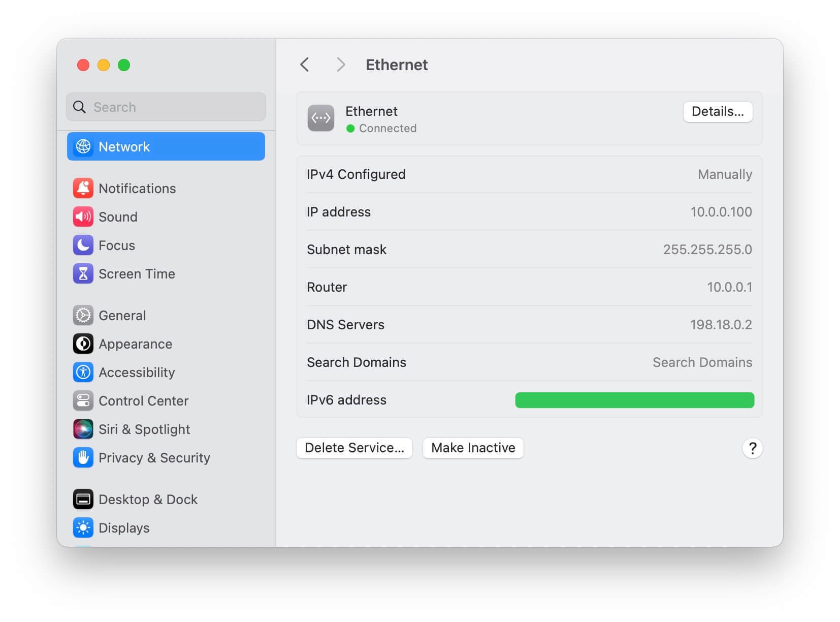
Task: Click the General gear icon
Action: (83, 315)
